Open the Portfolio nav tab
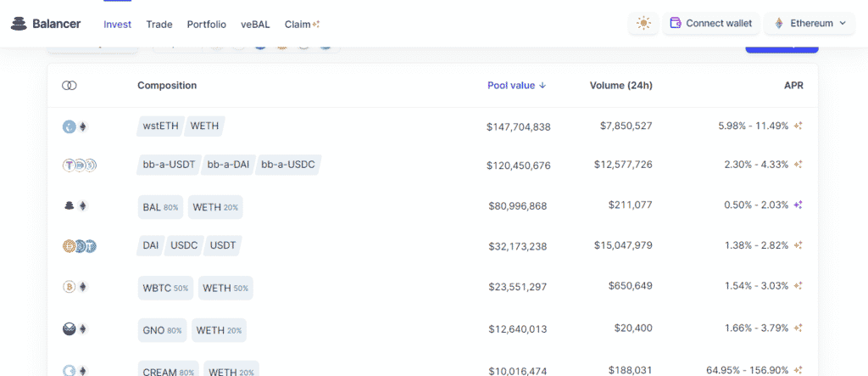 pyautogui.click(x=207, y=25)
